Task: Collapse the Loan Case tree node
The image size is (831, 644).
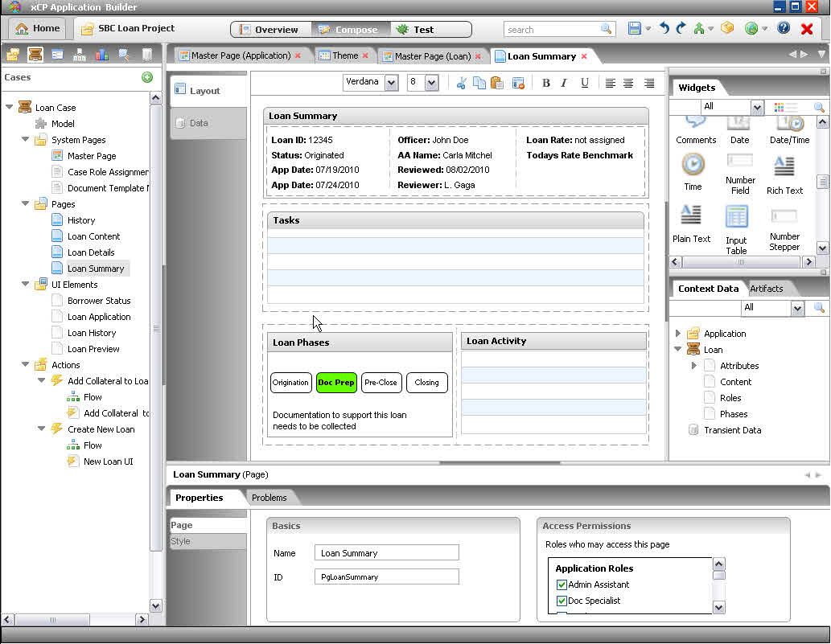Action: click(9, 107)
